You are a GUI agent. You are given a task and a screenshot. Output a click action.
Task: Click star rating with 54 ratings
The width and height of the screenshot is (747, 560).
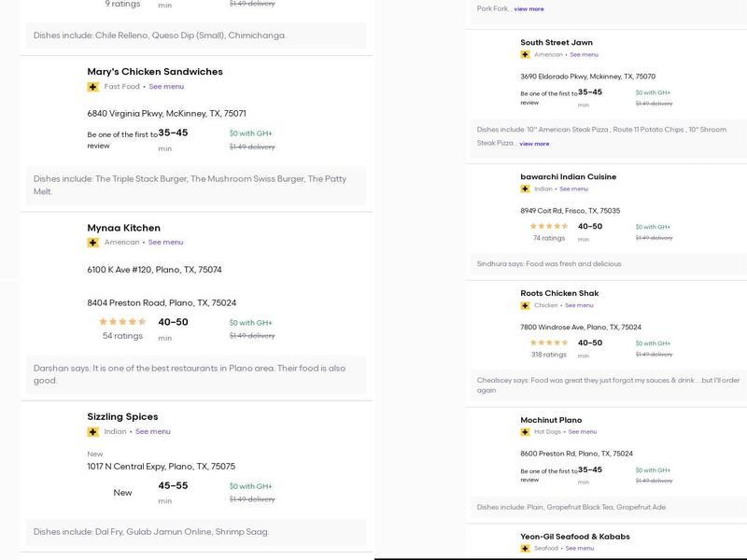[x=122, y=322]
